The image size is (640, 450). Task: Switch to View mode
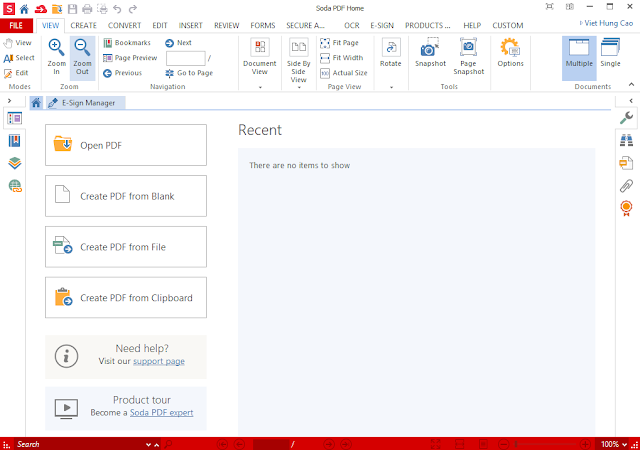tap(17, 42)
